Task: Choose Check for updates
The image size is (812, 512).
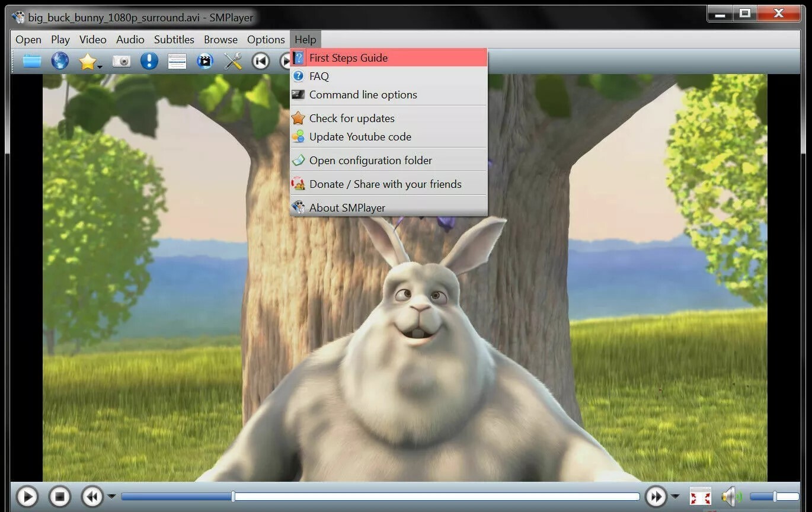Action: tap(389, 118)
